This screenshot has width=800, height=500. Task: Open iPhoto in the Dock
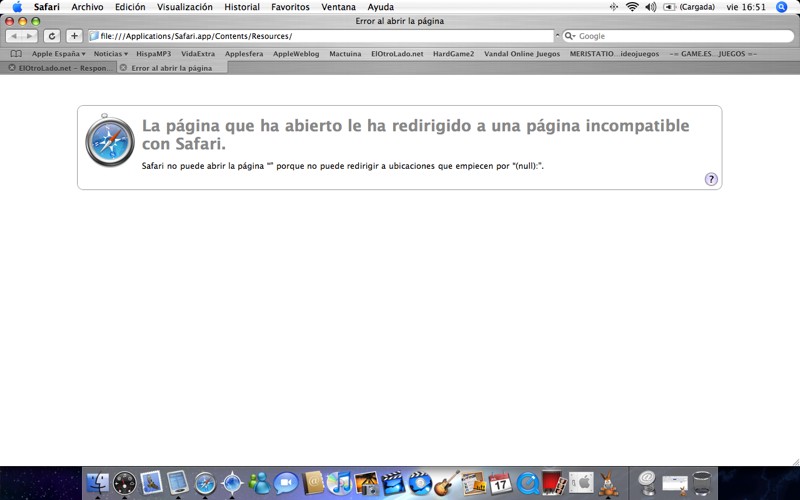[366, 483]
